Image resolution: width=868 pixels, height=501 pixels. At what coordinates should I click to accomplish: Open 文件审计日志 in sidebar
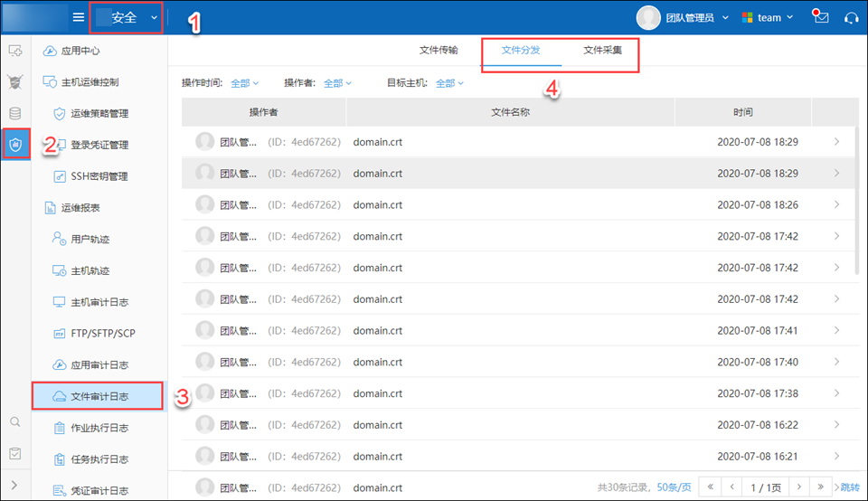(99, 396)
